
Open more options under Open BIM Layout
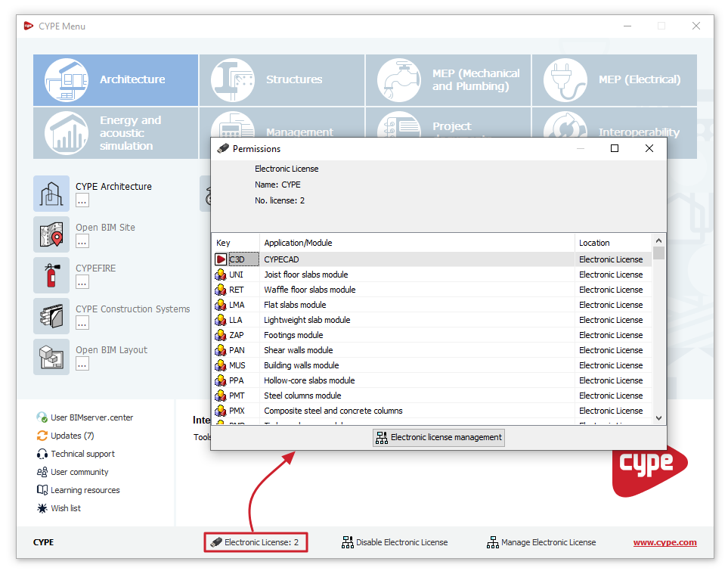coord(82,365)
